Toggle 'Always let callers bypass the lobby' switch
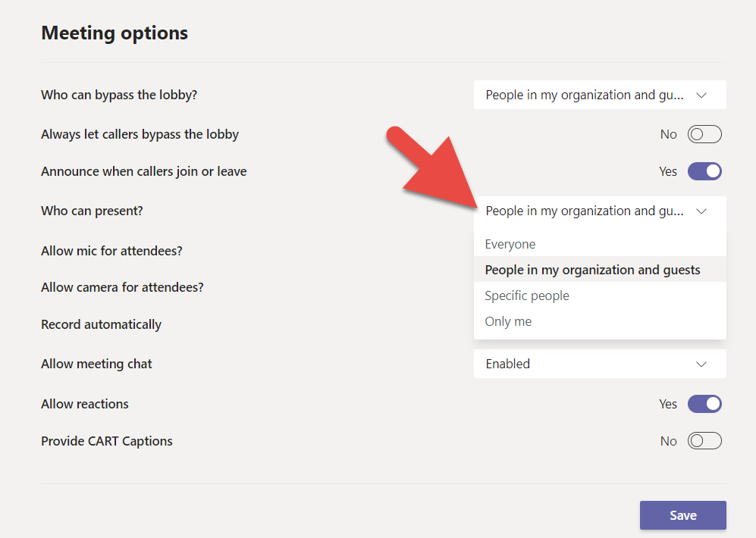Screen dimensions: 756x538 click(x=704, y=135)
